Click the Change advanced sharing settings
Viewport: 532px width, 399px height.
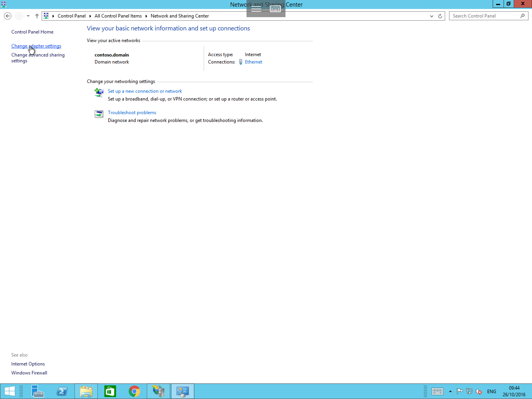[38, 58]
